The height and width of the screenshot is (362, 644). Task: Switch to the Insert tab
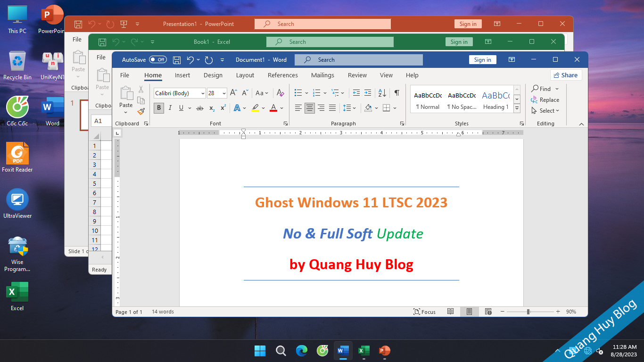[182, 75]
